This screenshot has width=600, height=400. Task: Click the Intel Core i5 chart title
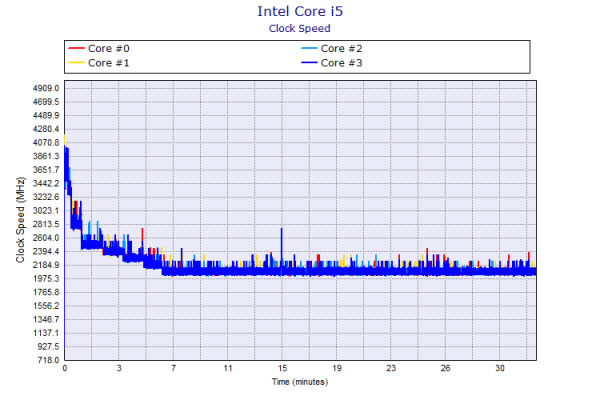(300, 11)
